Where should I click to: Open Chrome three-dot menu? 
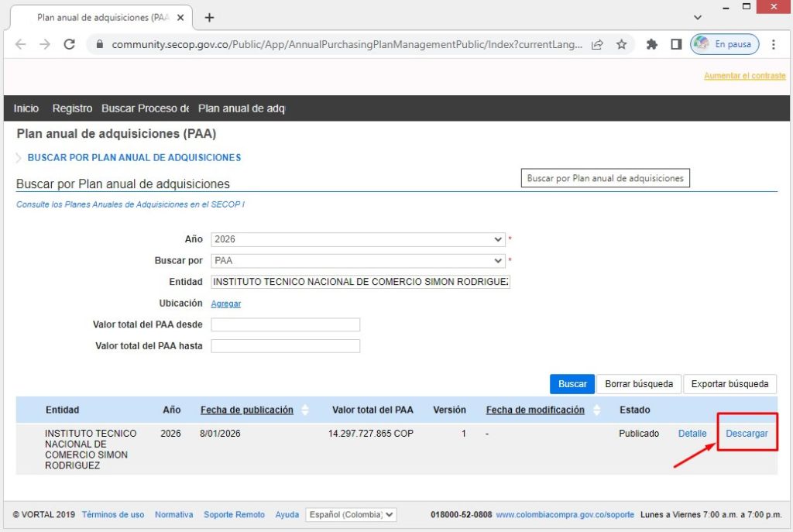[773, 45]
